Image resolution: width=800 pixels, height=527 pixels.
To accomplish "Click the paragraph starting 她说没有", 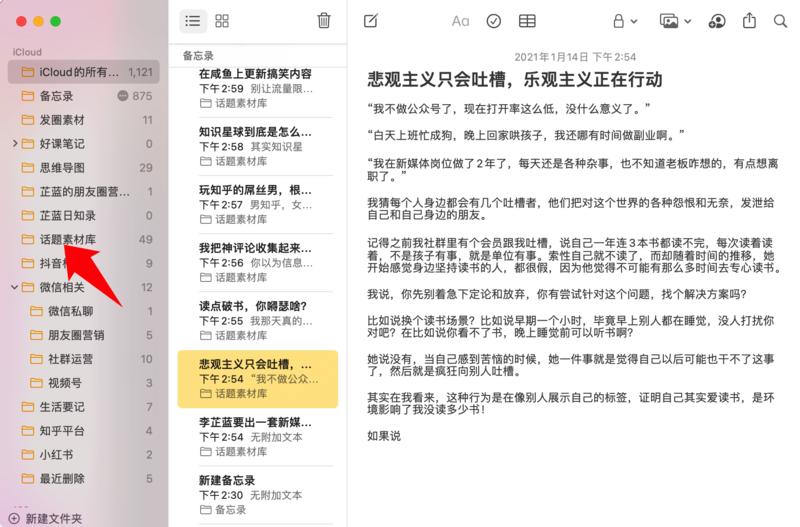I will (571, 365).
